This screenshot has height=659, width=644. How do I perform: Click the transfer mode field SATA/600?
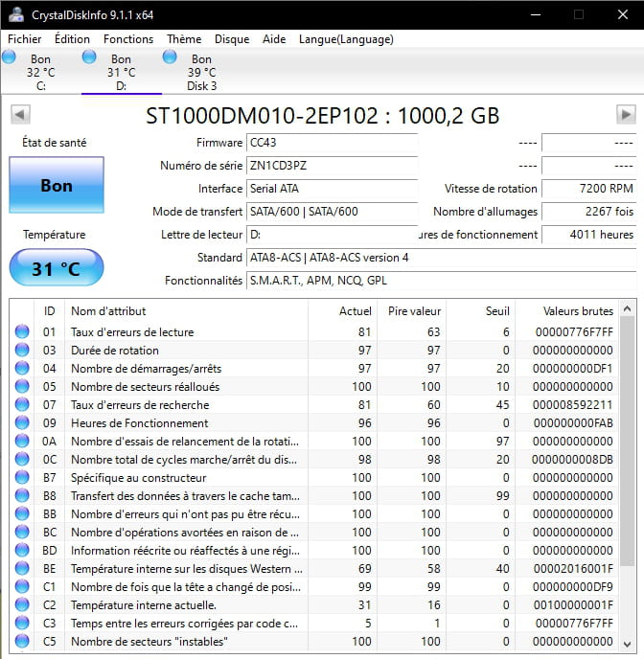(333, 212)
